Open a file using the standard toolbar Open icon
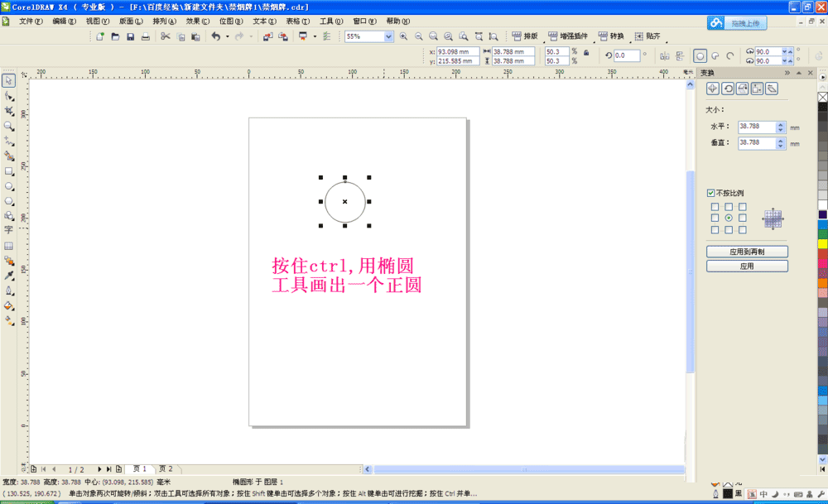Screen dimensions: 828x504 [x=114, y=36]
